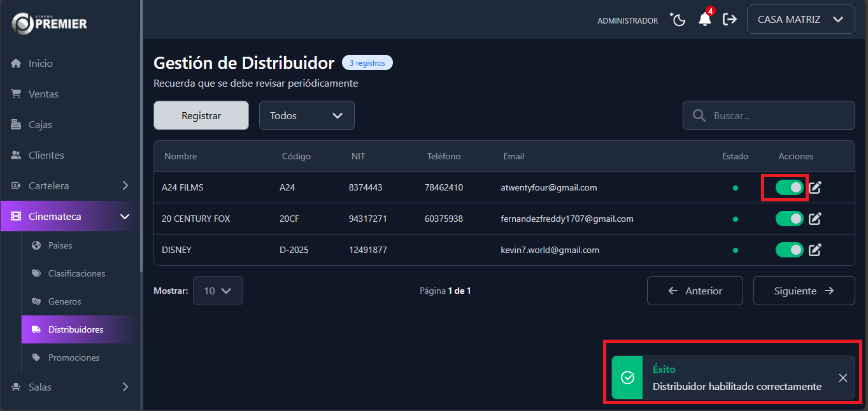
Task: Dismiss the success notification toast
Action: pos(843,378)
